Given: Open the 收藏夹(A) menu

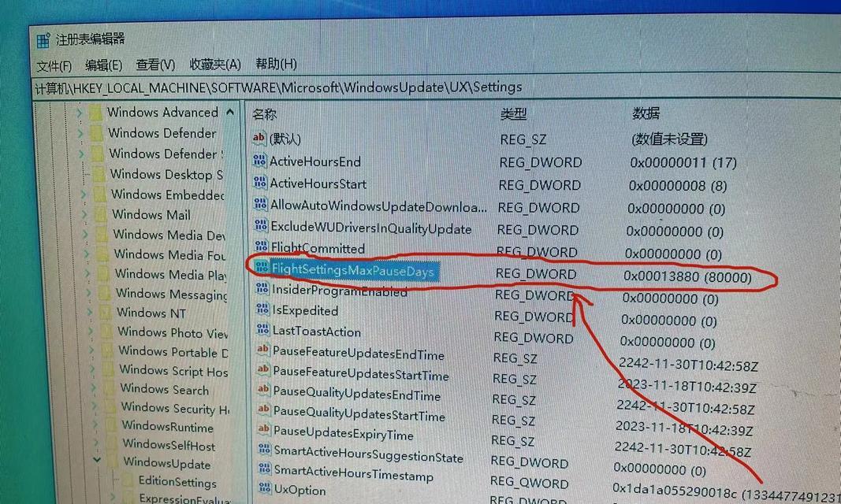Looking at the screenshot, I should (215, 65).
